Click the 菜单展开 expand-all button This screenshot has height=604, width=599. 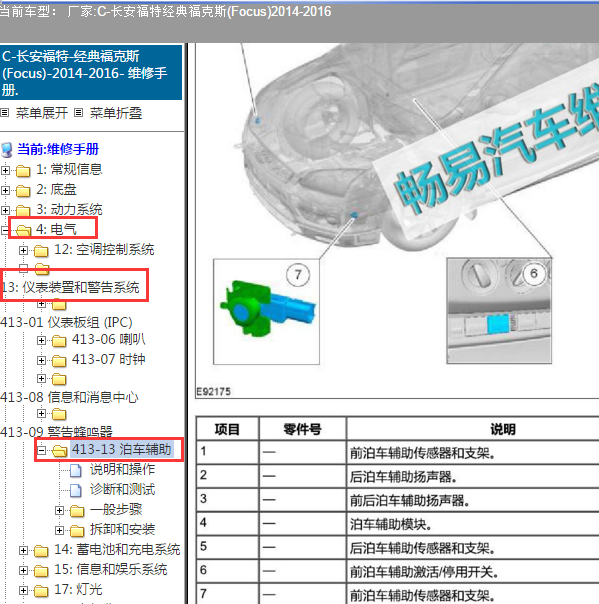click(x=42, y=113)
